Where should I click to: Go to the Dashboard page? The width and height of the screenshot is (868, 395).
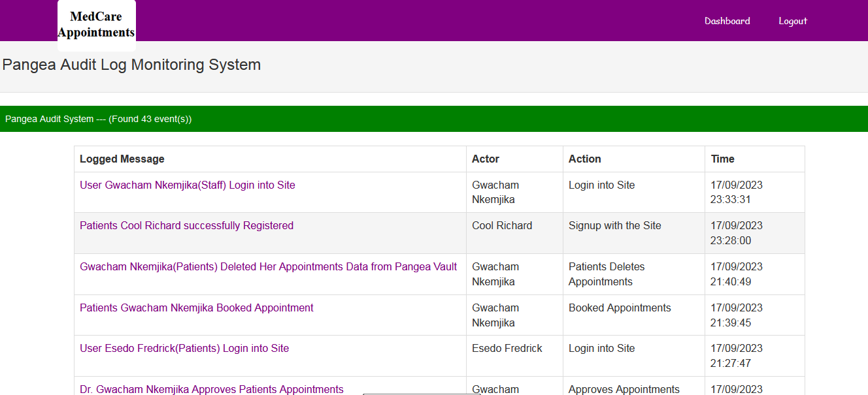[727, 21]
